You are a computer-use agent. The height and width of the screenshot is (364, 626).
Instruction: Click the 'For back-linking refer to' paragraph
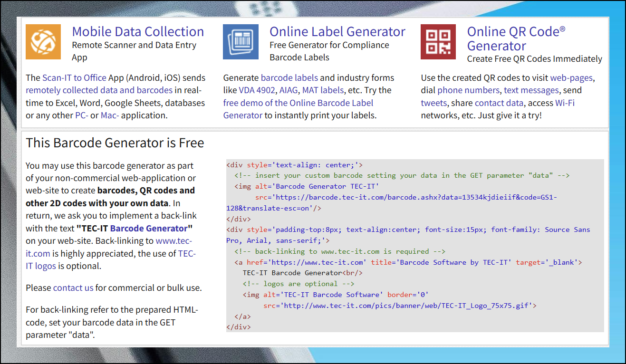112,322
